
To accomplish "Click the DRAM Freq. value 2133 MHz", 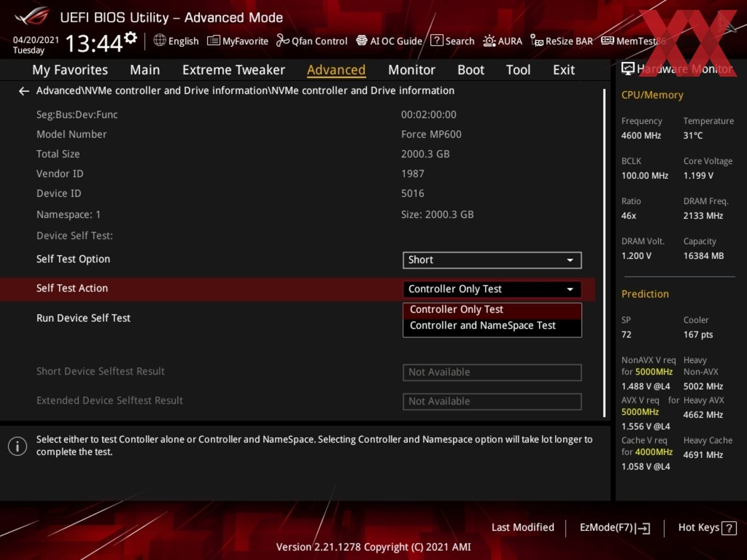I will pos(703,216).
